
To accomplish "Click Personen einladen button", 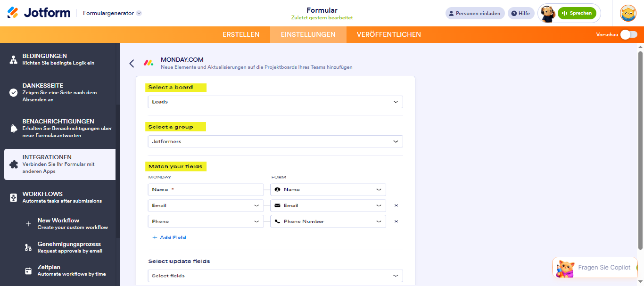I will (x=475, y=13).
